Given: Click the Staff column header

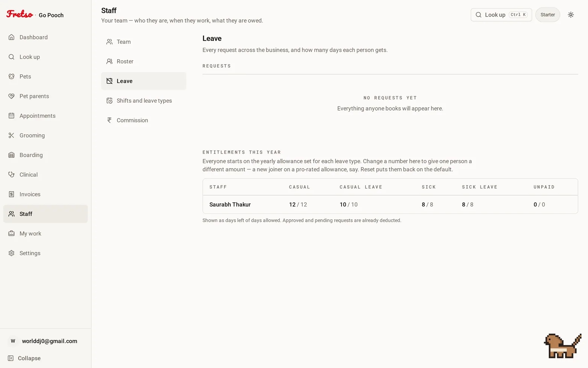Looking at the screenshot, I should 218,187.
